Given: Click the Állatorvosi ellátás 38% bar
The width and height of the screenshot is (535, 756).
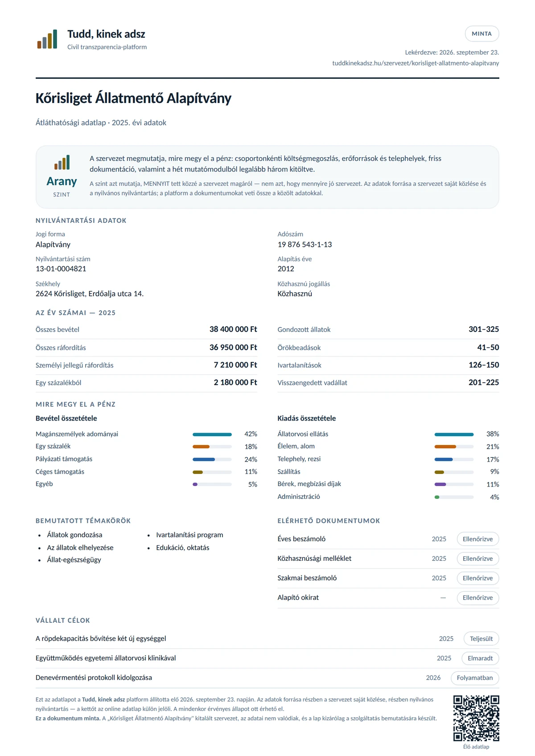Looking at the screenshot, I should click(454, 434).
